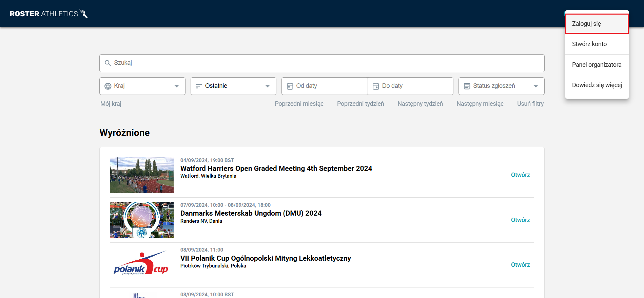Click the date 04/09/2024, 19:00 BST
Viewport: 644px width, 298px height.
(x=207, y=160)
